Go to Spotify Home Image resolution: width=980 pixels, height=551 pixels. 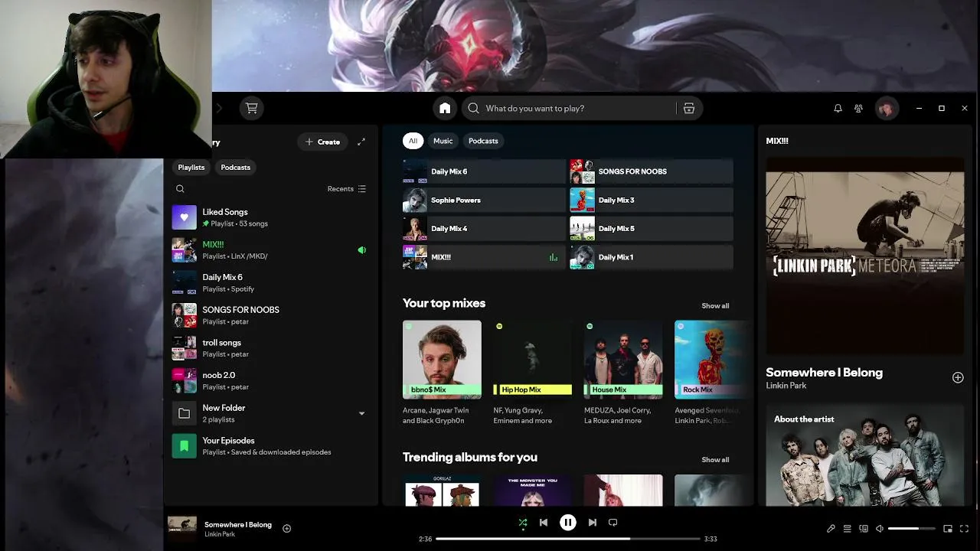tap(445, 108)
